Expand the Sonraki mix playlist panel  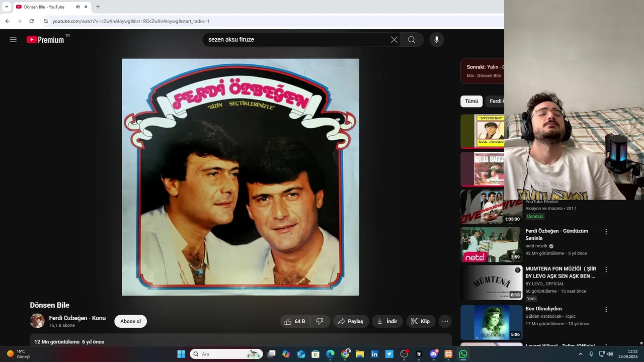483,71
